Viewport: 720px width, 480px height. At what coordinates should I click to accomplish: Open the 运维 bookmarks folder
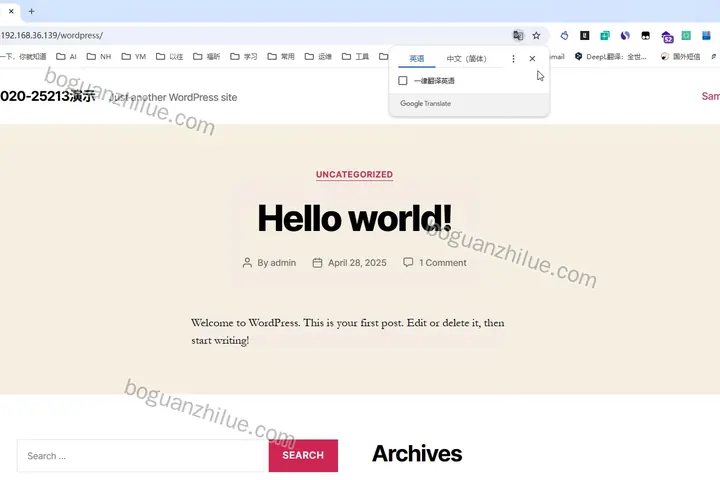coord(318,56)
